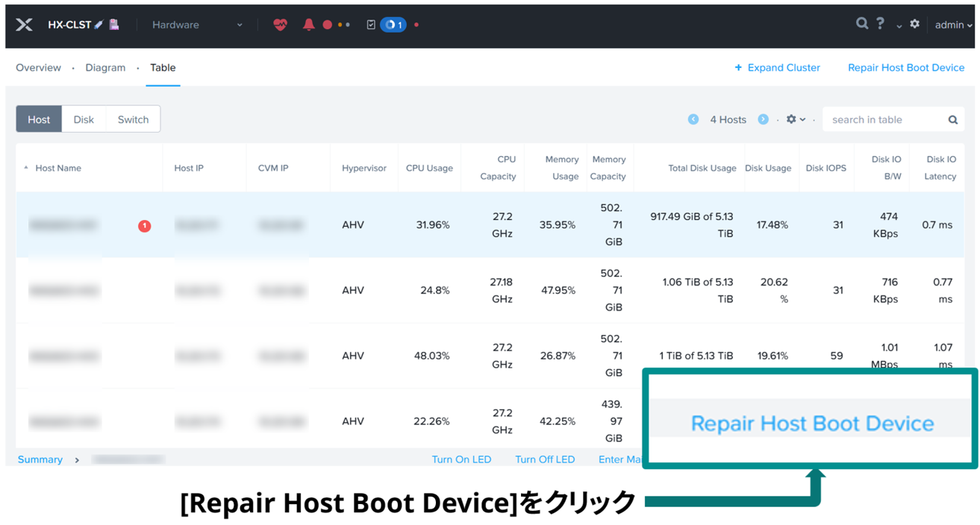Open the alerts bell icon

pos(308,25)
